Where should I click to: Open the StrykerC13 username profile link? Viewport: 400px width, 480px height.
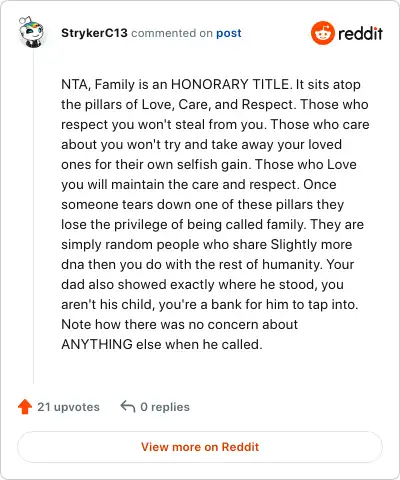click(94, 33)
